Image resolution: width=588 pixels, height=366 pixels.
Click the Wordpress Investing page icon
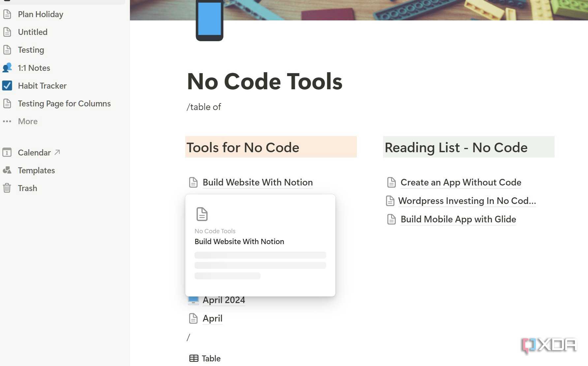click(390, 201)
